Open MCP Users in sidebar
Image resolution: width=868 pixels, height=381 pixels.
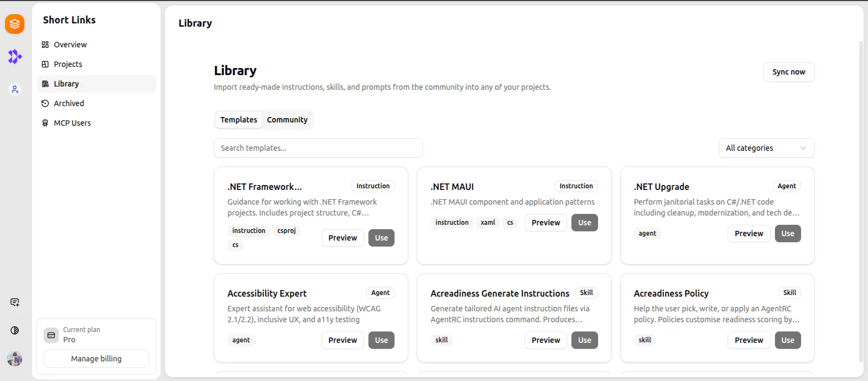point(96,123)
